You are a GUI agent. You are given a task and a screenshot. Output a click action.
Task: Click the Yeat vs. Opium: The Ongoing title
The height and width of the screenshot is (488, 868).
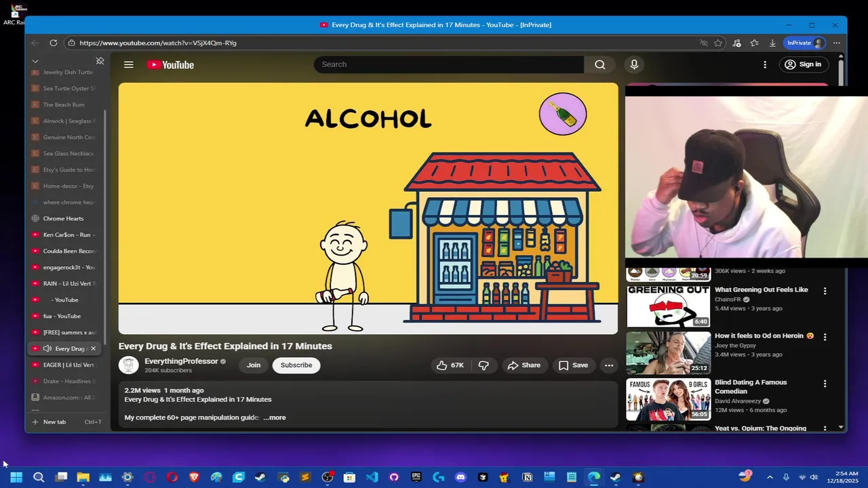click(x=760, y=428)
